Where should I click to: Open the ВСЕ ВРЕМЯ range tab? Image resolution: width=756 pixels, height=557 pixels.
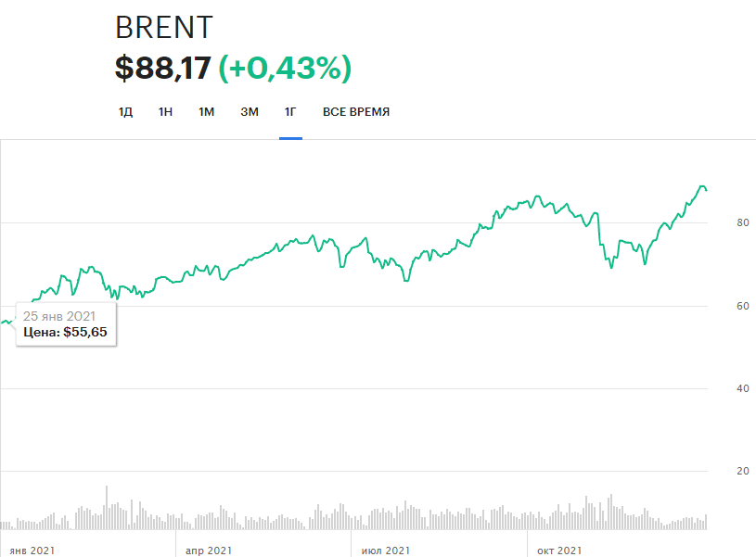click(356, 112)
